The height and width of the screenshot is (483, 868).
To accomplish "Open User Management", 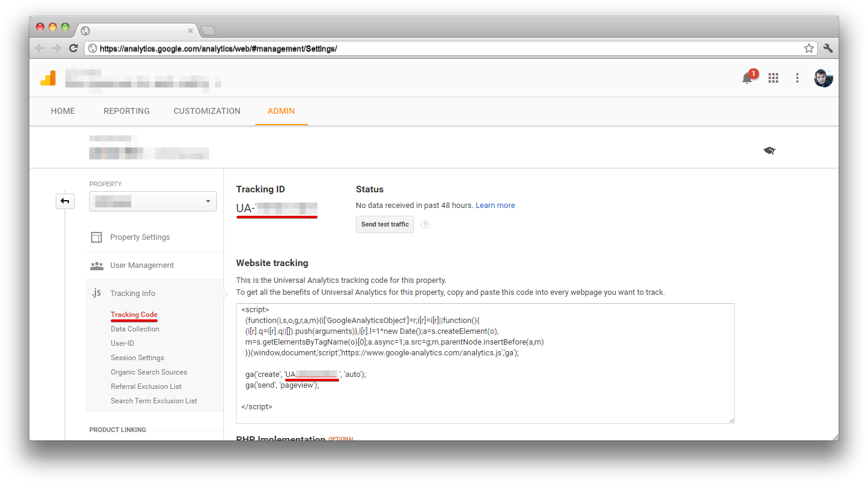I will (142, 265).
